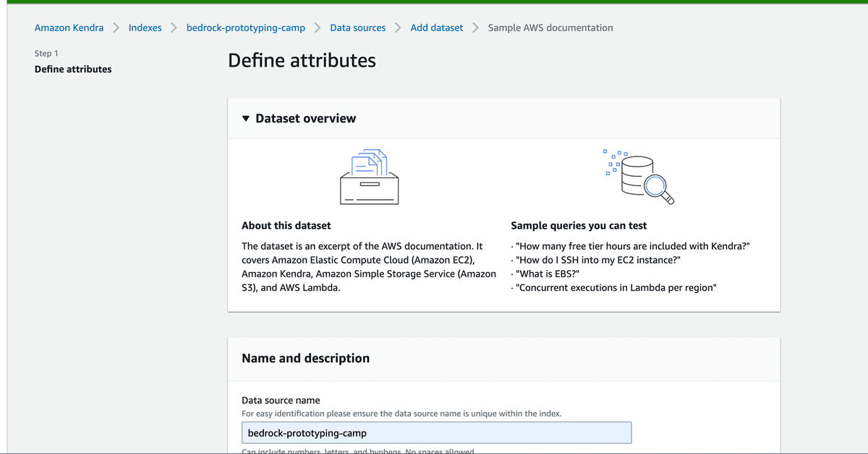Select Define attributes step in left sidebar
The height and width of the screenshot is (454, 868).
(73, 70)
